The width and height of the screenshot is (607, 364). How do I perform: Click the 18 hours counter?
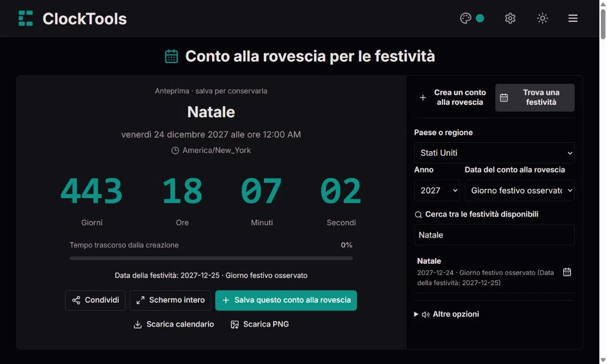tap(182, 192)
